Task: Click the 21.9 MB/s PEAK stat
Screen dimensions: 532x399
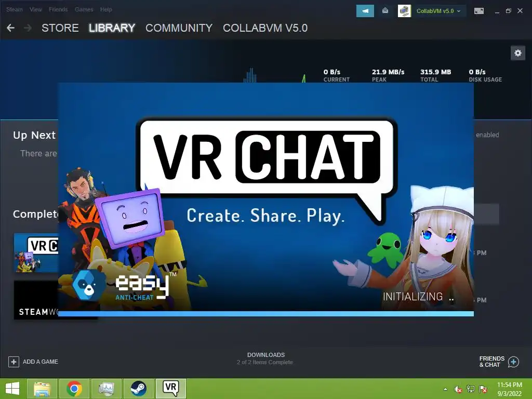Action: pos(388,75)
